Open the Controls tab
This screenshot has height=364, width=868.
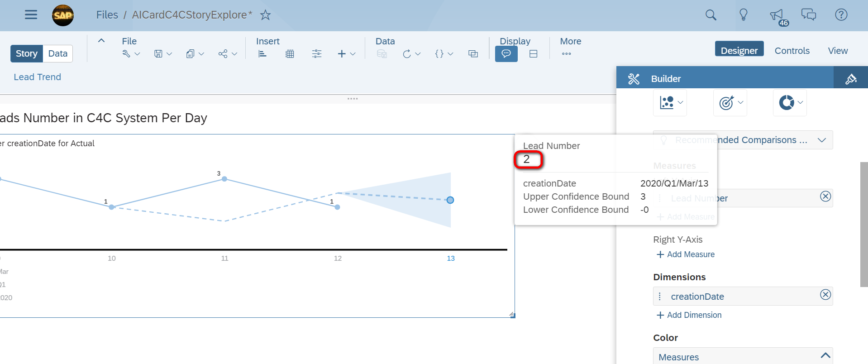pyautogui.click(x=792, y=51)
